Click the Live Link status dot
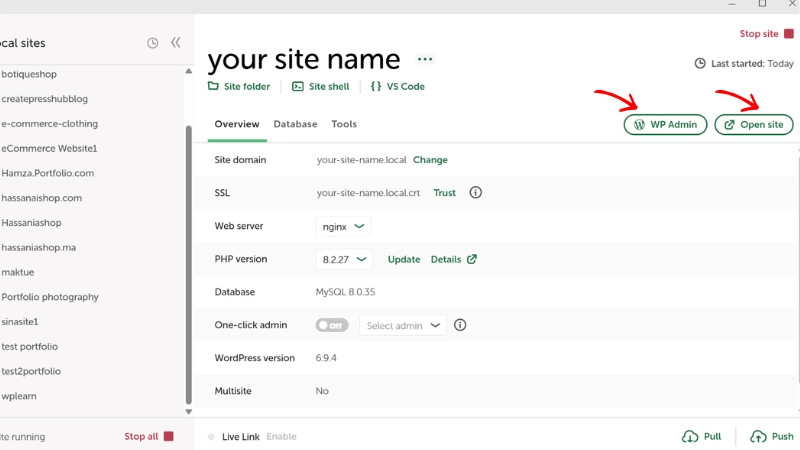 [211, 437]
